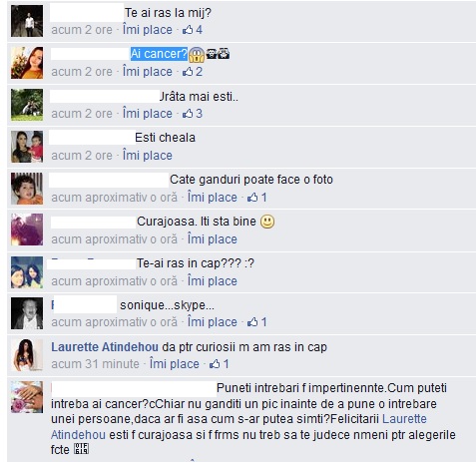Click 'acum 31 minute' timestamp
This screenshot has width=476, height=462.
[x=95, y=364]
